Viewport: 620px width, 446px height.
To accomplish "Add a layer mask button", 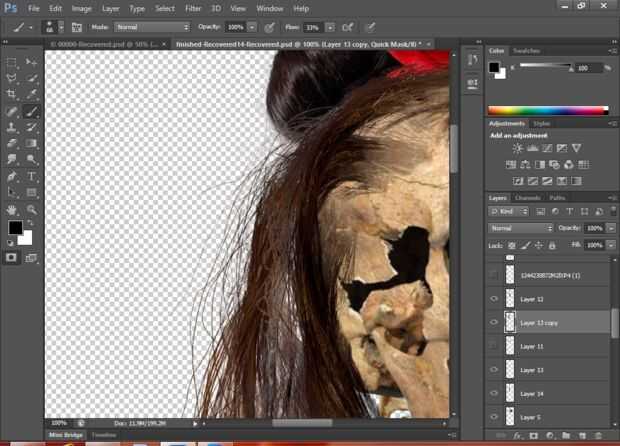I will point(534,436).
